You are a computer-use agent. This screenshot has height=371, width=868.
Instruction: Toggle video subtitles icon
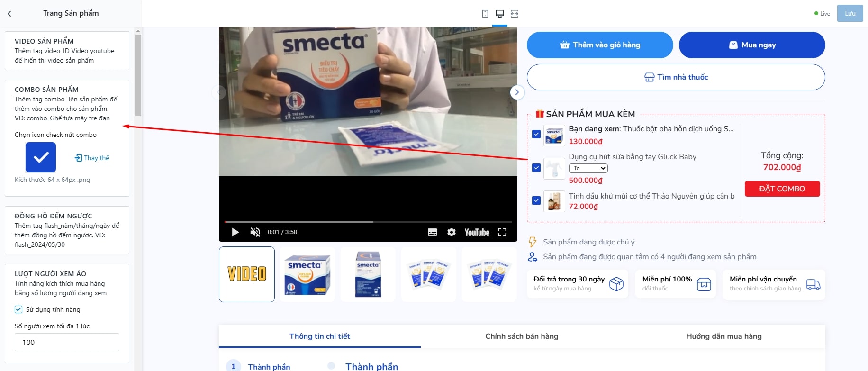[x=433, y=232]
